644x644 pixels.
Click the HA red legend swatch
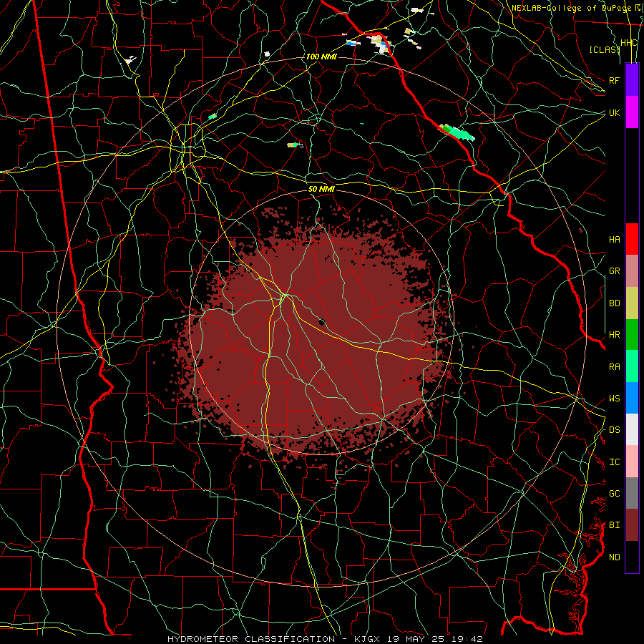(x=632, y=239)
